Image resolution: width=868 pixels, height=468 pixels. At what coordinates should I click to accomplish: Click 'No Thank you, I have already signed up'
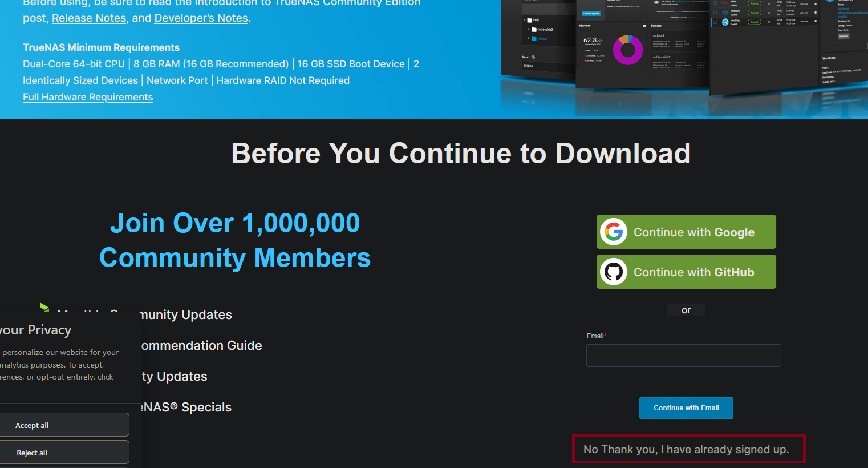[686, 450]
